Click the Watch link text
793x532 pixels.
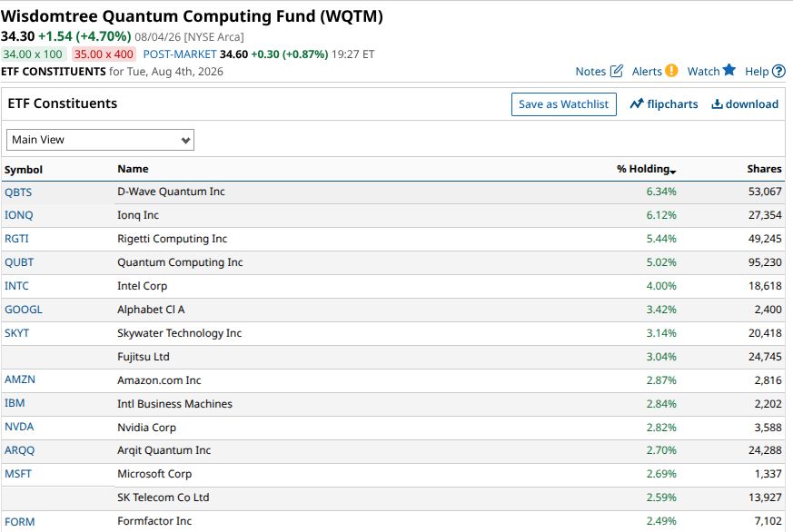tap(703, 71)
